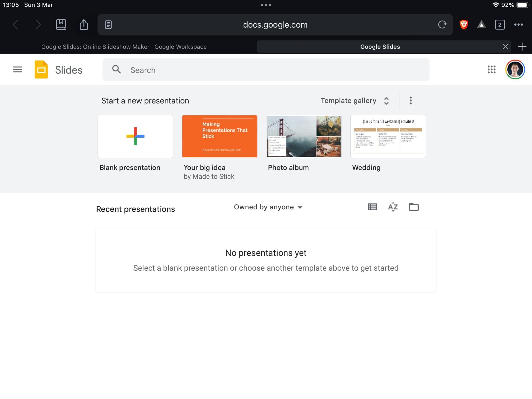Select the active Google Slides tab
Image resolution: width=532 pixels, height=399 pixels.
pyautogui.click(x=380, y=47)
